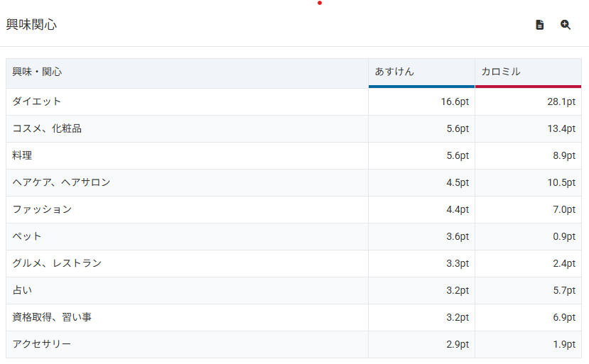Click the 28.1pt value for ダイエット
Image resolution: width=589 pixels, height=364 pixels.
coord(561,101)
